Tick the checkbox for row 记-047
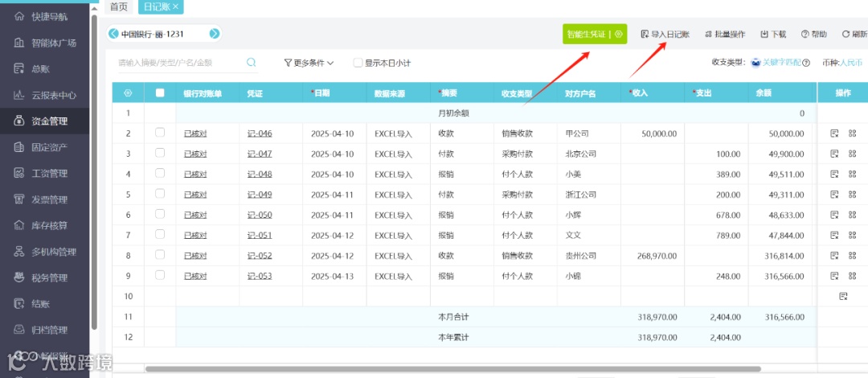868x378 pixels. pyautogui.click(x=160, y=153)
